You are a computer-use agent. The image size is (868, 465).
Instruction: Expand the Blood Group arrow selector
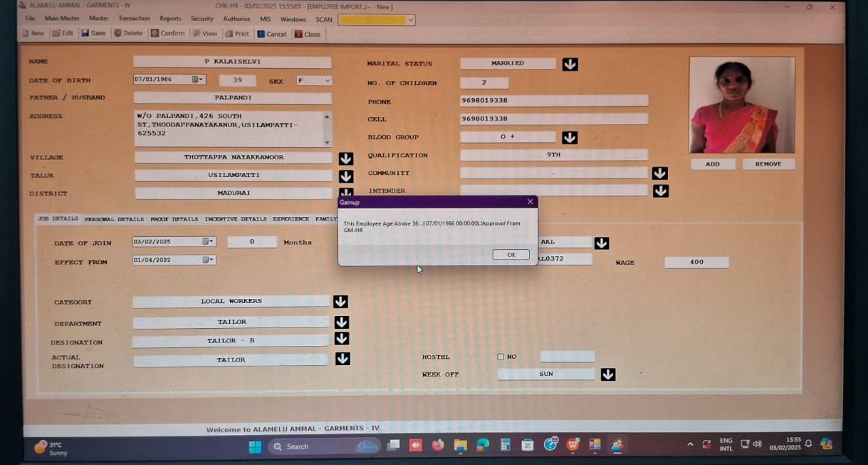569,138
